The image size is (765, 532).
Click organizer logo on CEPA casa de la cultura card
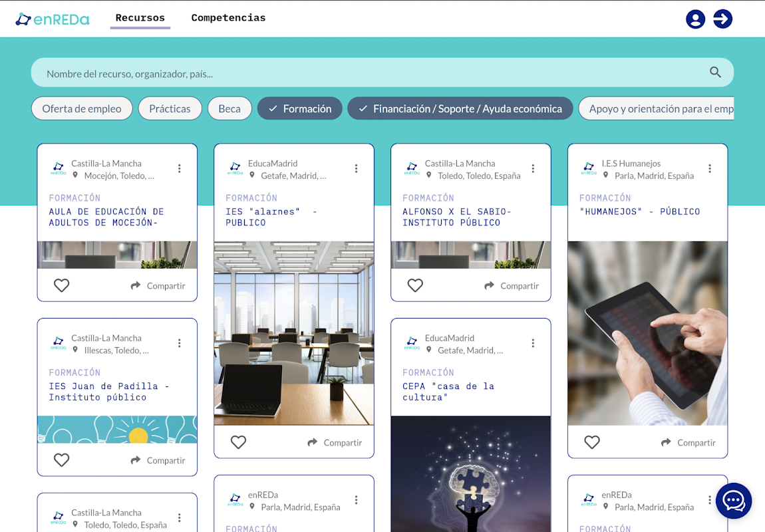pyautogui.click(x=412, y=342)
